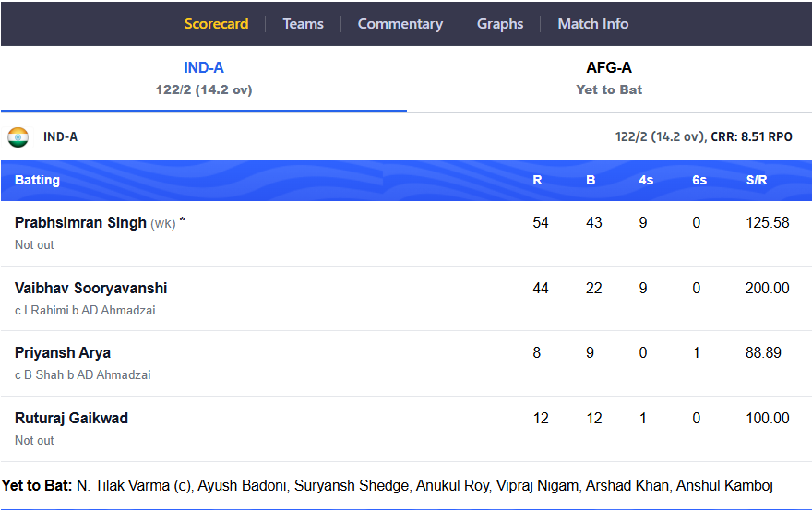
Task: Open the Scorecard tab
Action: (217, 24)
